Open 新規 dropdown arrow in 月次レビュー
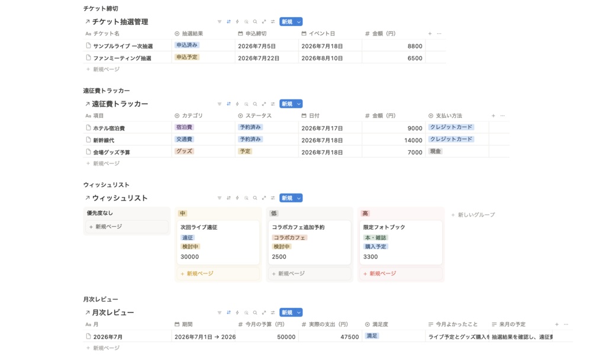This screenshot has width=606, height=364. point(299,313)
